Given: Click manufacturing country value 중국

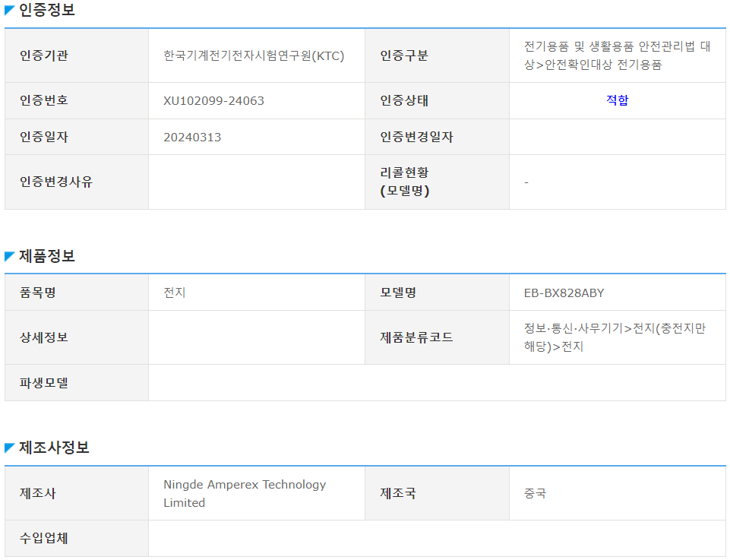Looking at the screenshot, I should tap(535, 493).
